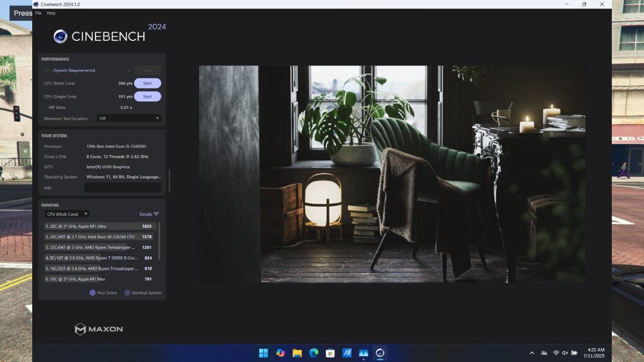Show hidden system tray icons chevron
This screenshot has width=644, height=362.
point(532,353)
